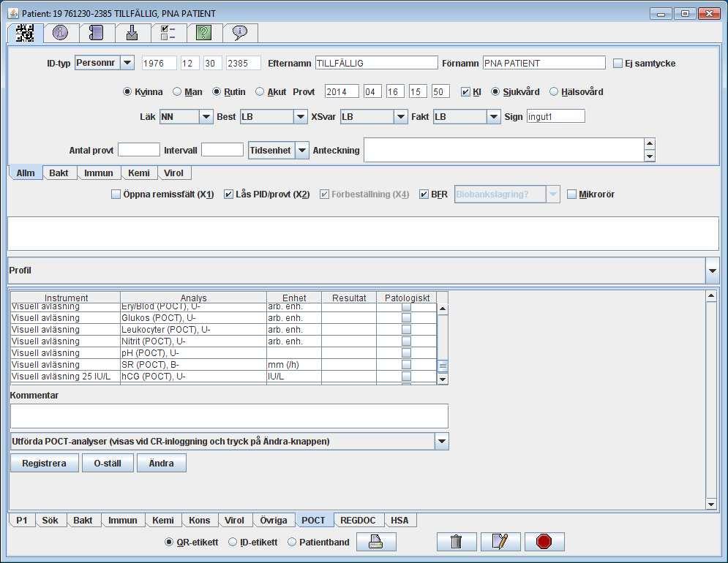Click the Ändra button

click(x=162, y=464)
